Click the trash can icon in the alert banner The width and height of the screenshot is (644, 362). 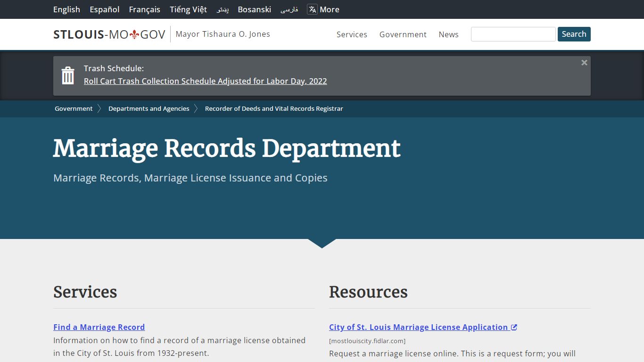(x=68, y=75)
